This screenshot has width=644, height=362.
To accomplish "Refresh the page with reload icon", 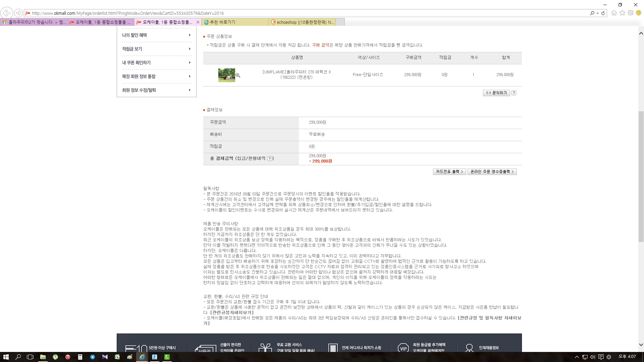I will (603, 13).
